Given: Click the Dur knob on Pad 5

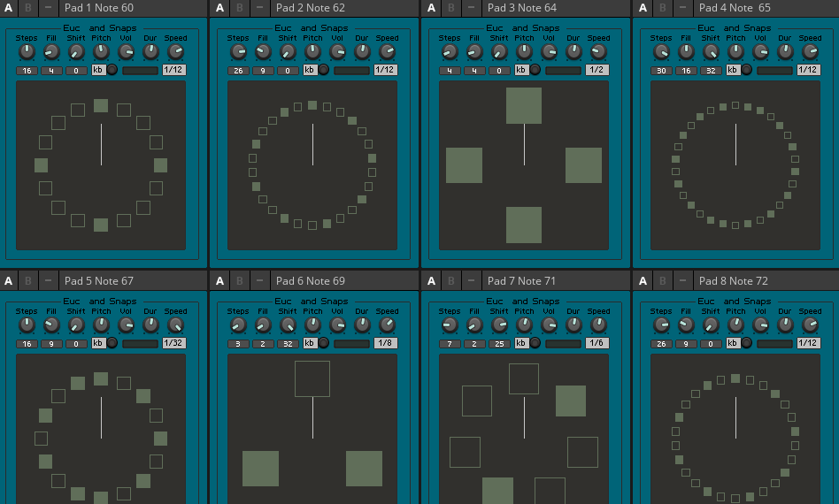Looking at the screenshot, I should click(150, 325).
